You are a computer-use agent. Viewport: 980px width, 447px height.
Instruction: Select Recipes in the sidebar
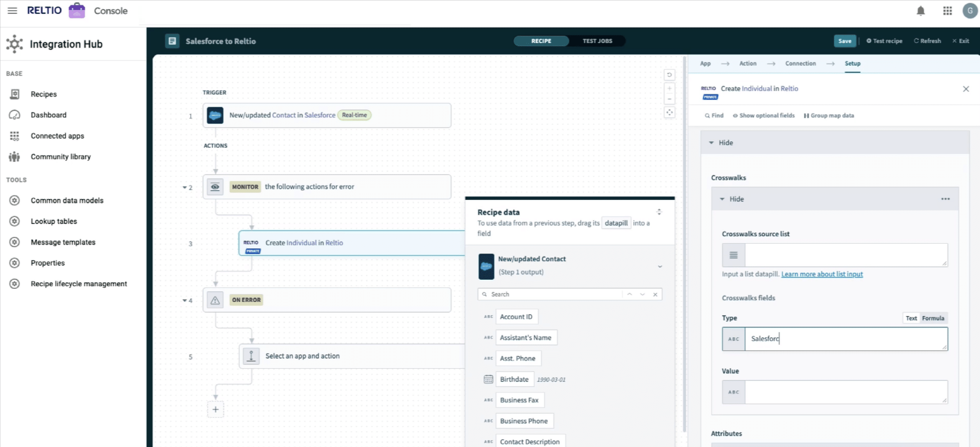tap(44, 94)
